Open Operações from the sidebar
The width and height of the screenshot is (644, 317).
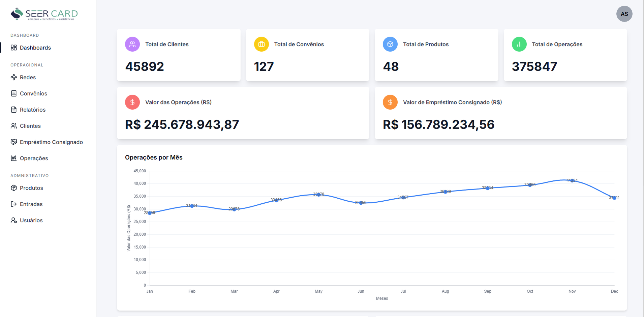(34, 158)
